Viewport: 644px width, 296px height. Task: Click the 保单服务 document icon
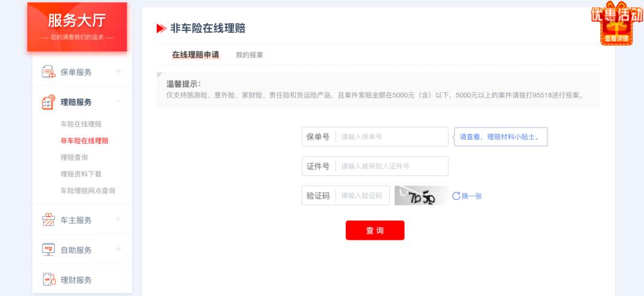48,72
